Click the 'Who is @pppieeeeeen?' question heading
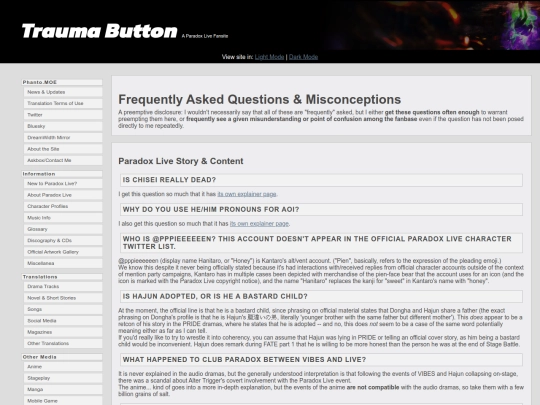This screenshot has height=405, width=540. (321, 243)
